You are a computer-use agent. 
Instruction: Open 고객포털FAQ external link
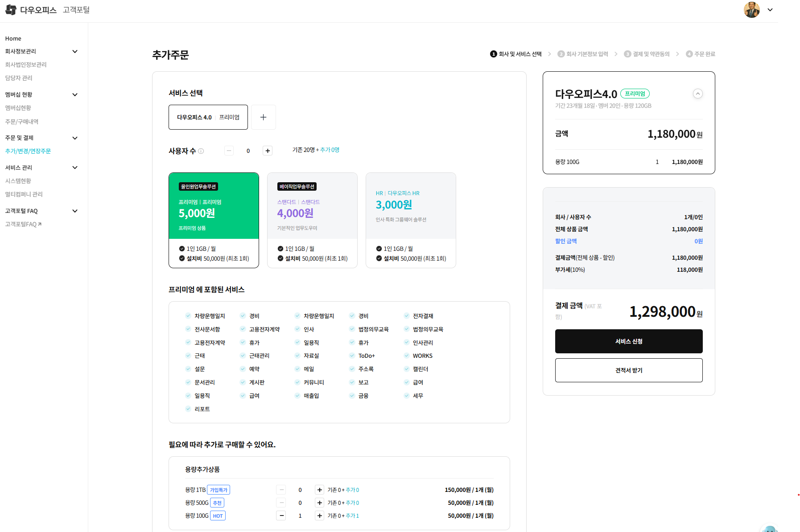pos(23,224)
